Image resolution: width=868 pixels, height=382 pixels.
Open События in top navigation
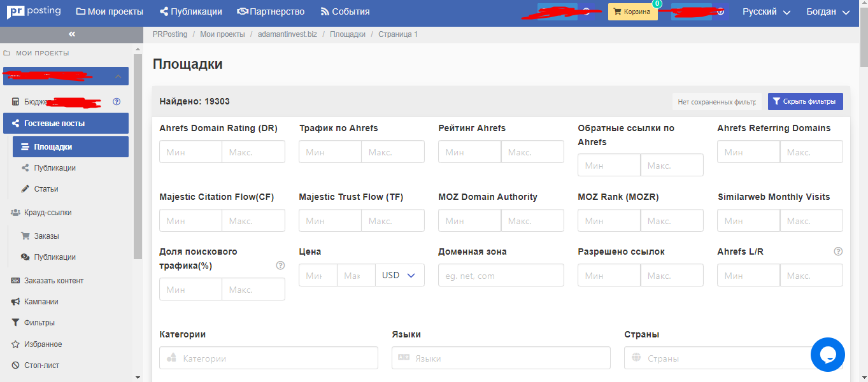click(345, 11)
